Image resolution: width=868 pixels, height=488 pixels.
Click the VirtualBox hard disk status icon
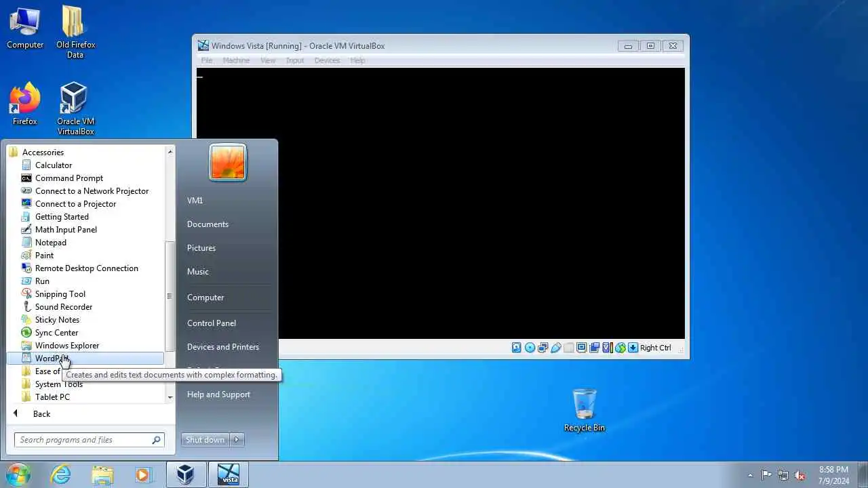[x=517, y=348]
